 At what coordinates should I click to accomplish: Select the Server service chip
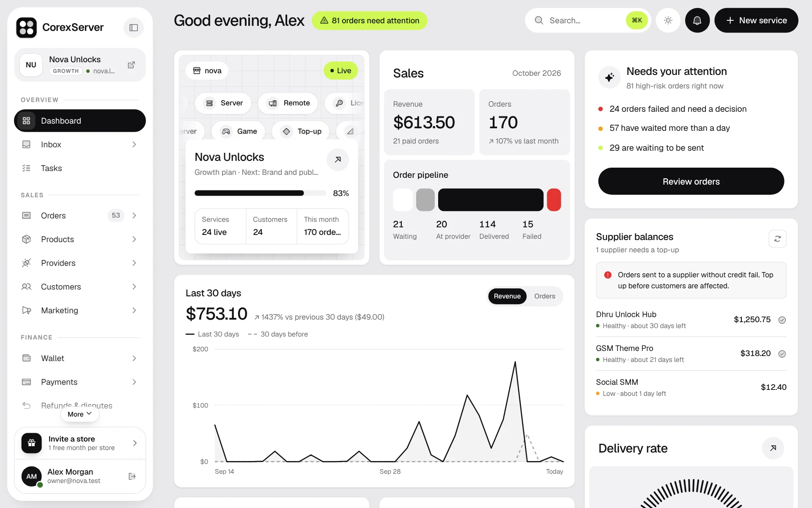click(223, 103)
